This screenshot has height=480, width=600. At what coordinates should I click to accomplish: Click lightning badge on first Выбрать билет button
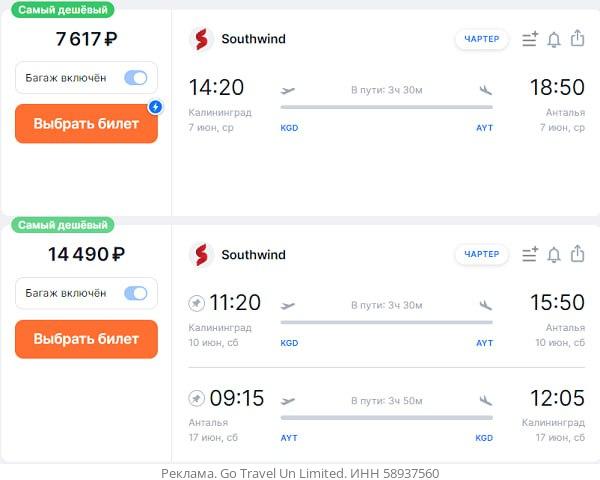coord(155,107)
